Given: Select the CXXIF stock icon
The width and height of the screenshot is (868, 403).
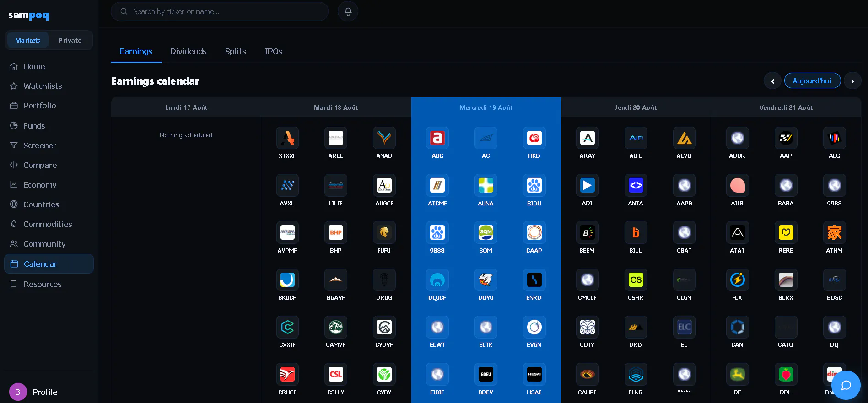Looking at the screenshot, I should tap(287, 327).
